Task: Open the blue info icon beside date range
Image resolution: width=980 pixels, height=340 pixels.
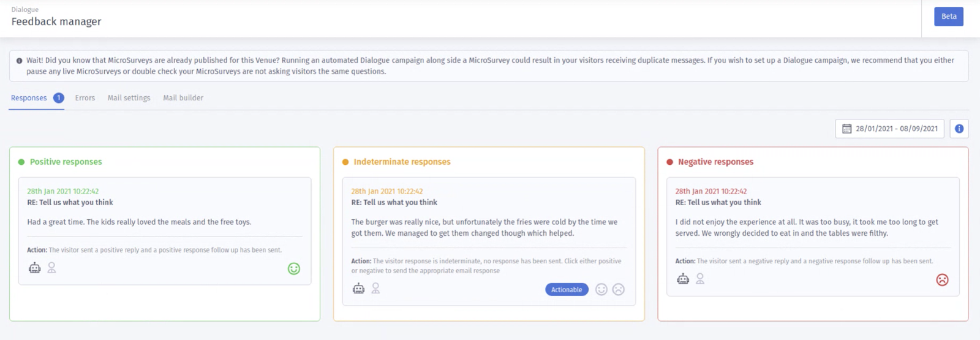Action: (959, 129)
